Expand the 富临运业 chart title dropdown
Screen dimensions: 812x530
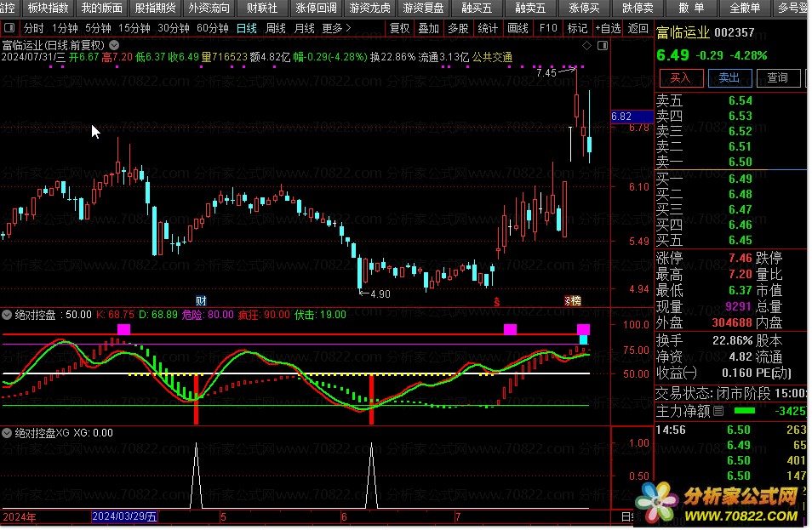pos(114,46)
